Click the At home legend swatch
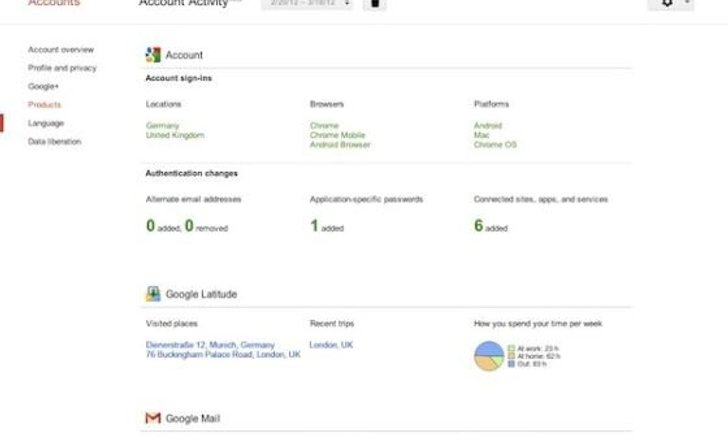The height and width of the screenshot is (437, 728). click(511, 356)
